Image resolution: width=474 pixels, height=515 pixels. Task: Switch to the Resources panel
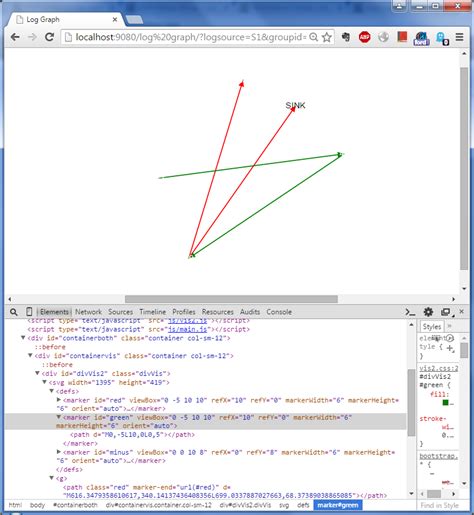(218, 312)
